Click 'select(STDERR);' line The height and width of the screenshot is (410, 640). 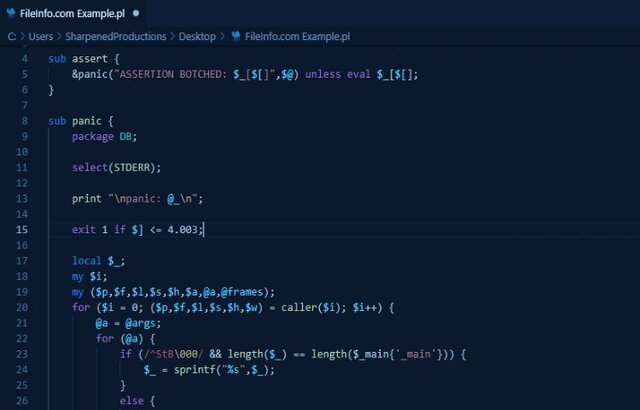coord(117,168)
